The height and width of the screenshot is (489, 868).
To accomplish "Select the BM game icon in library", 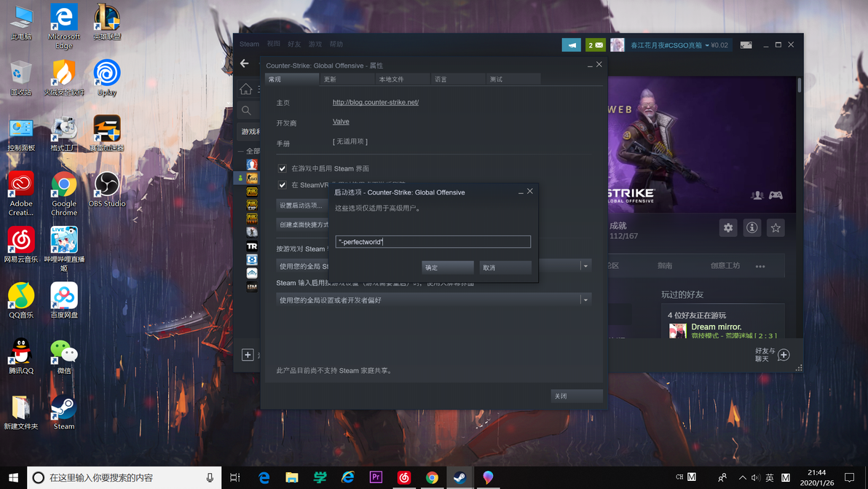I will 252,286.
